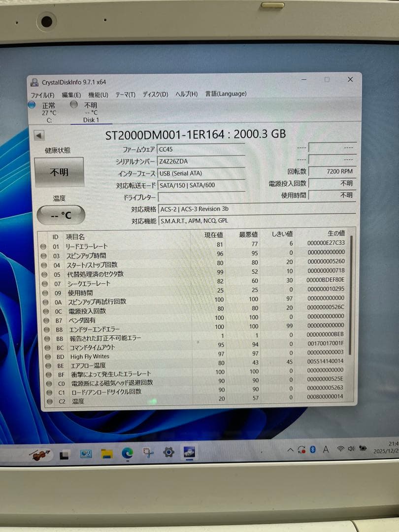Show hidden tray icons chevron
399x532 pixels.
coord(291,450)
